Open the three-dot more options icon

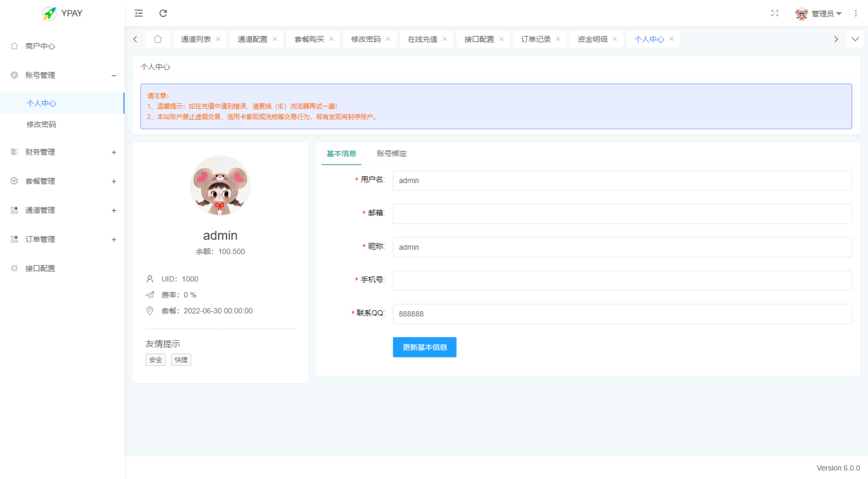[x=856, y=13]
